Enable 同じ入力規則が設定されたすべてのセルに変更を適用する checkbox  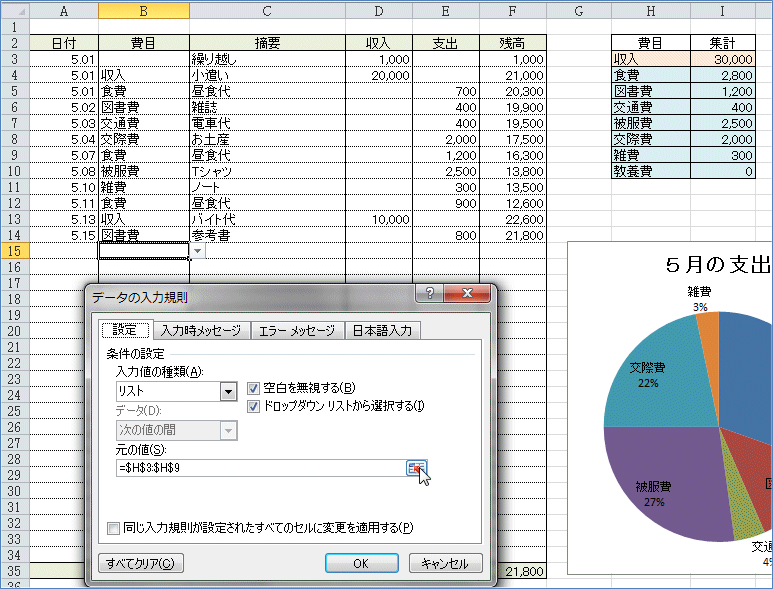[113, 528]
